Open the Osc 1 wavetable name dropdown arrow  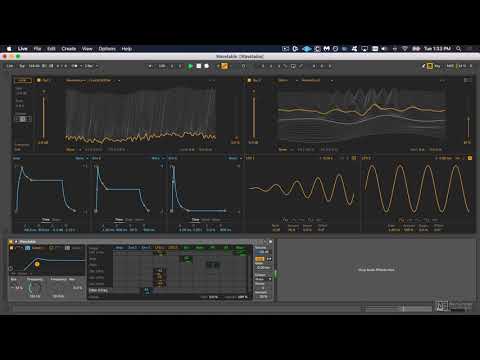click(x=119, y=80)
